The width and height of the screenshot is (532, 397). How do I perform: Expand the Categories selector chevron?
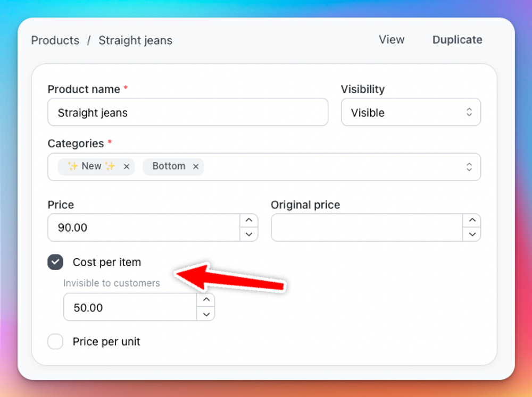coord(469,167)
